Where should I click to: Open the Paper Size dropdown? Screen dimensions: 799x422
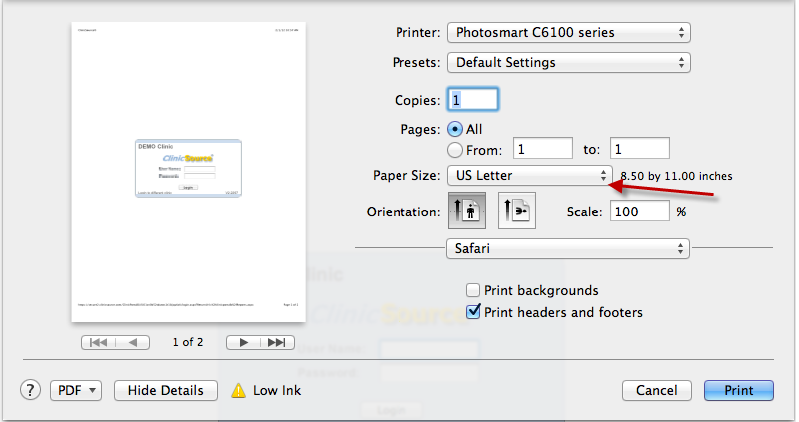[529, 176]
